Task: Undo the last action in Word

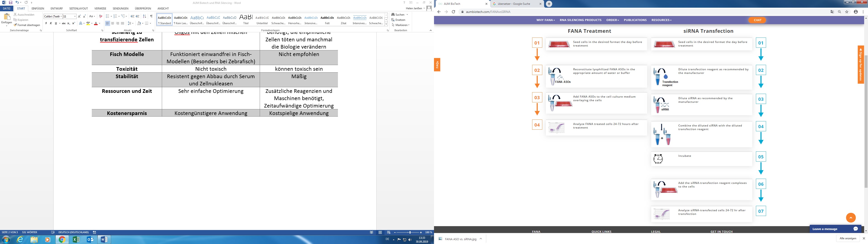Action: (x=17, y=3)
